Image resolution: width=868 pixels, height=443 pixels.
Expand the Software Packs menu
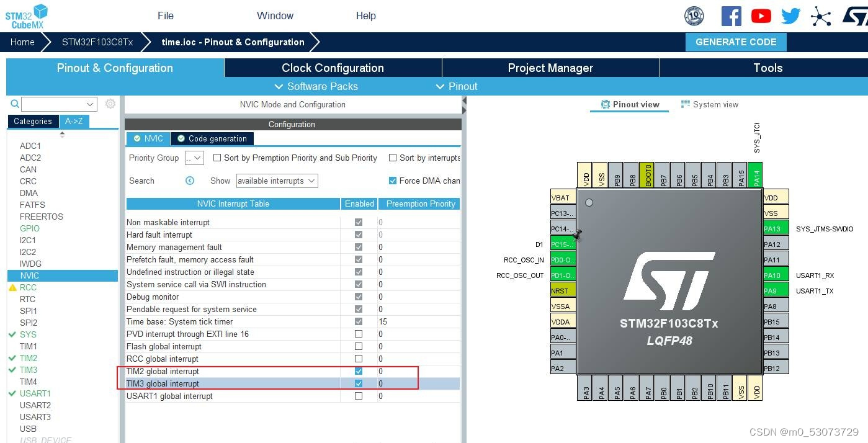(316, 86)
